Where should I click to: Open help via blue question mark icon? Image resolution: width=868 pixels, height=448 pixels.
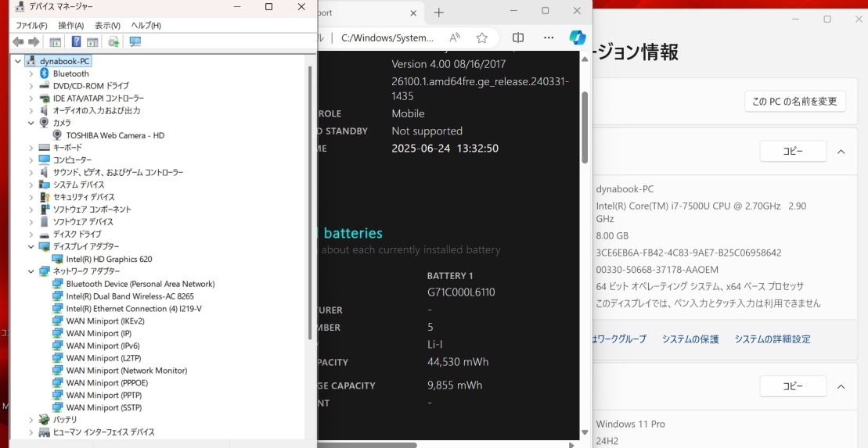(x=77, y=41)
